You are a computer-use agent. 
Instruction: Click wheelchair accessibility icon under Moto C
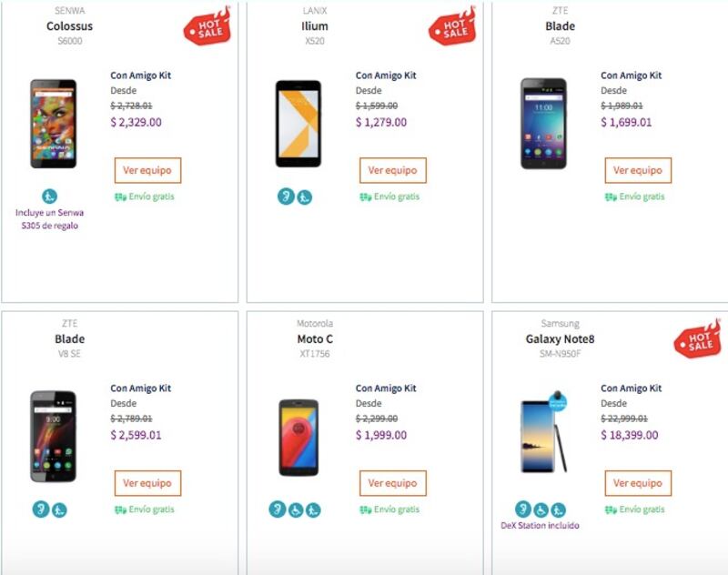(x=295, y=509)
